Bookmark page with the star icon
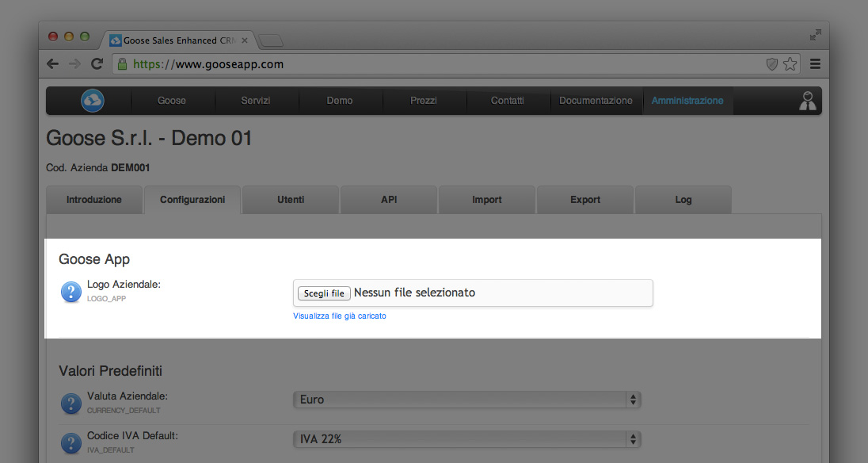The width and height of the screenshot is (868, 463). 790,64
